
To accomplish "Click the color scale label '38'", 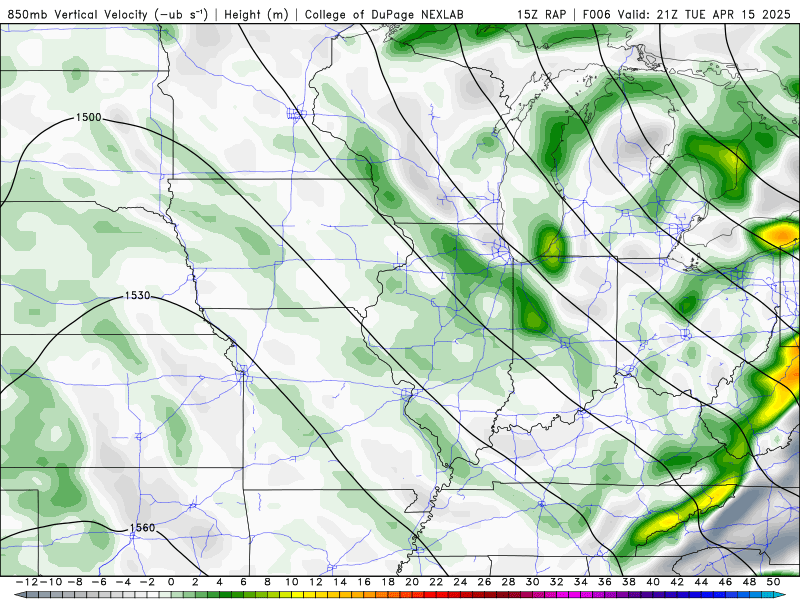I will point(629,582).
